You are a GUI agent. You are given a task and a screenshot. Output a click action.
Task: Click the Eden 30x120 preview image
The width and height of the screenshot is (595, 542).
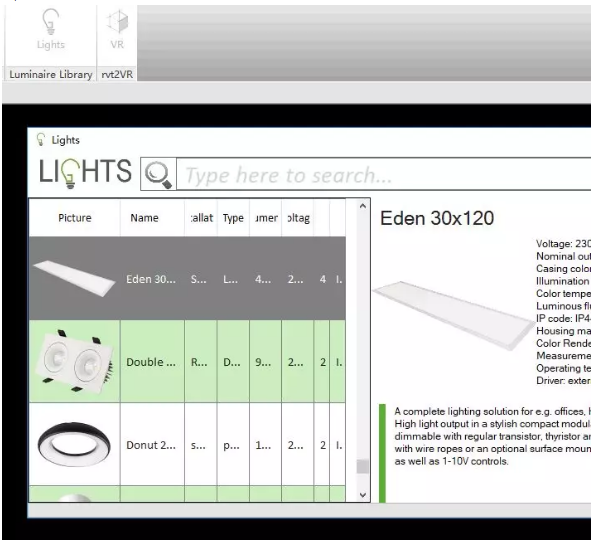[454, 315]
